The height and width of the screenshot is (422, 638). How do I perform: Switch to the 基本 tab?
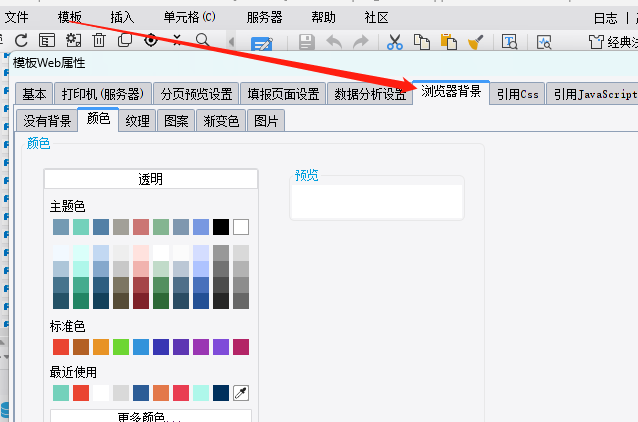[x=34, y=94]
